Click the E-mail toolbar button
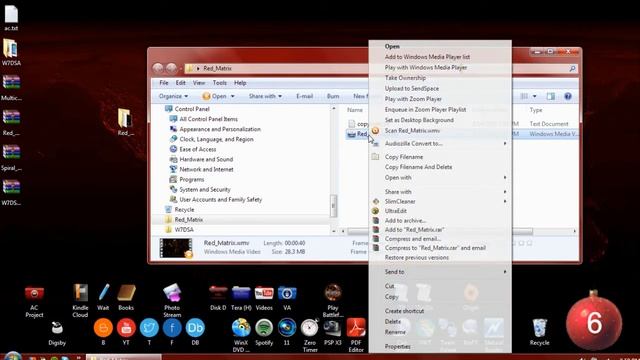The image size is (640, 360). 304,96
